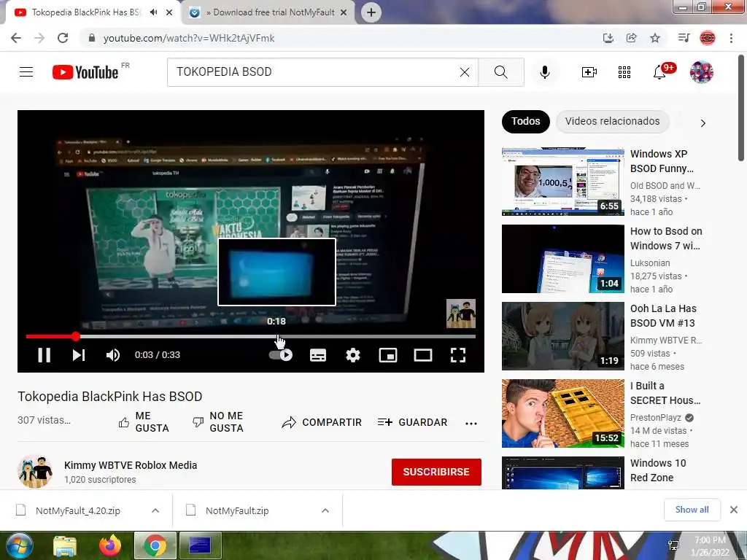
Task: Open the Windows Start menu
Action: click(x=19, y=545)
